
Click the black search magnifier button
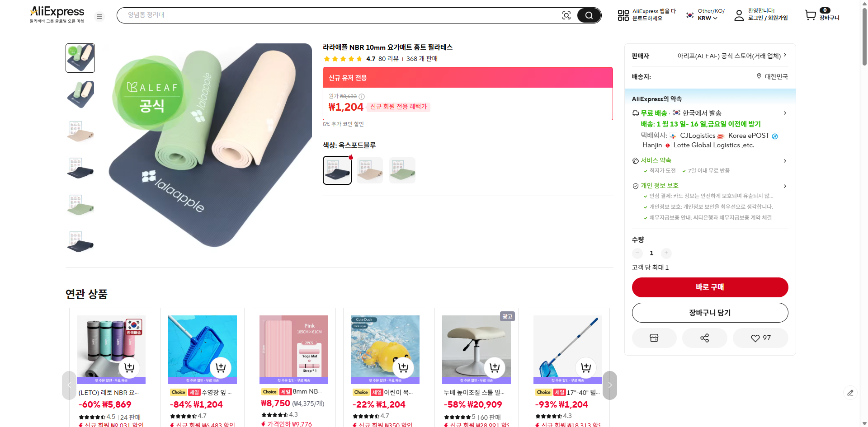pyautogui.click(x=589, y=15)
